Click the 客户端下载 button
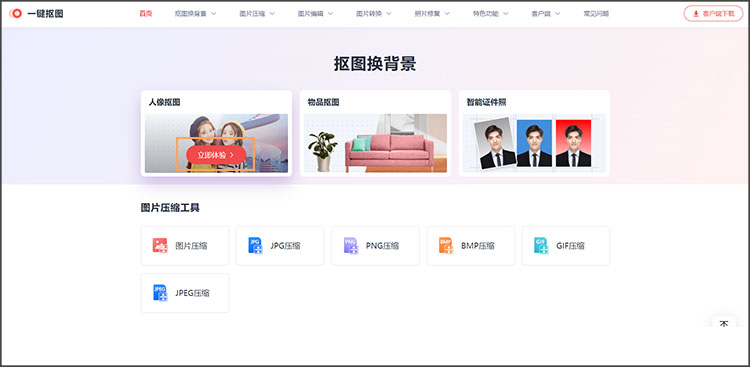Image resolution: width=750 pixels, height=367 pixels. click(713, 13)
